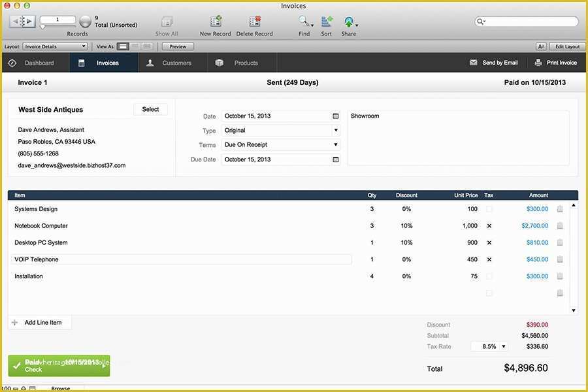The height and width of the screenshot is (392, 588).
Task: Switch to Table view icon
Action: 147,46
